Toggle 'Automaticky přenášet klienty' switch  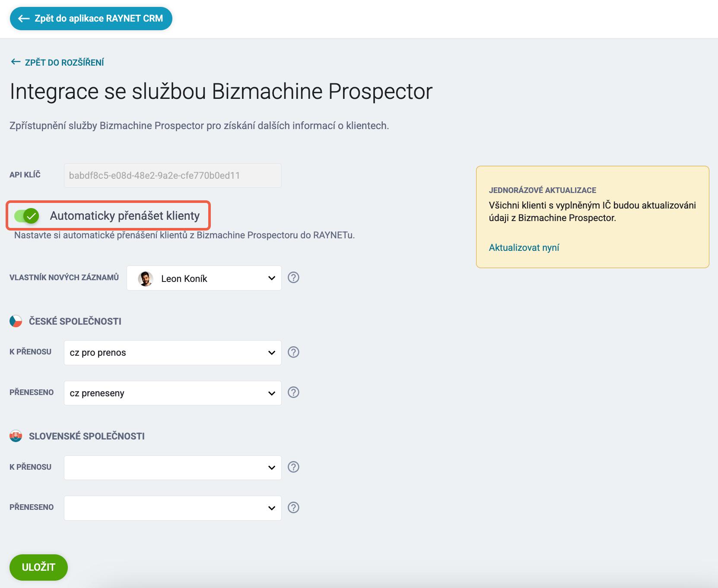pyautogui.click(x=26, y=215)
